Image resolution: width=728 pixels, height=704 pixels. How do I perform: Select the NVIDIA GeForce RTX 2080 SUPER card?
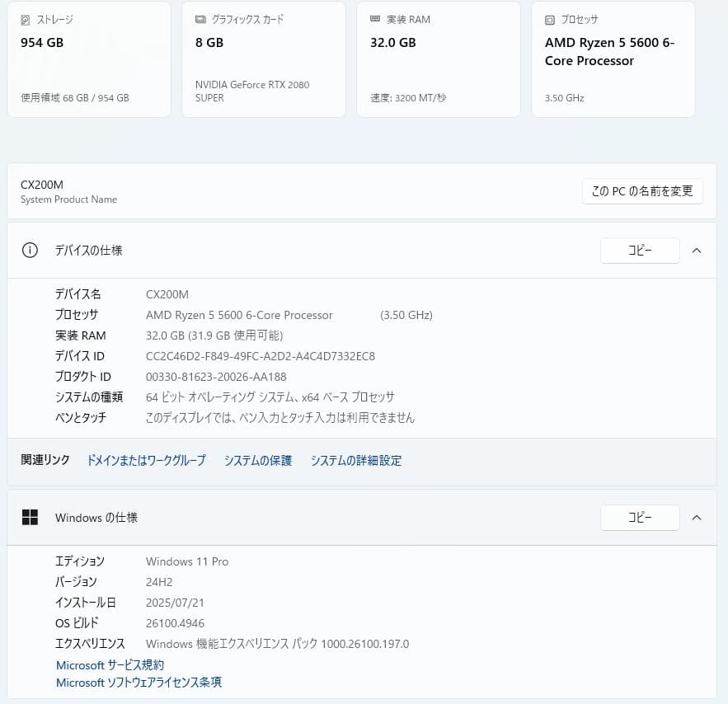(263, 59)
